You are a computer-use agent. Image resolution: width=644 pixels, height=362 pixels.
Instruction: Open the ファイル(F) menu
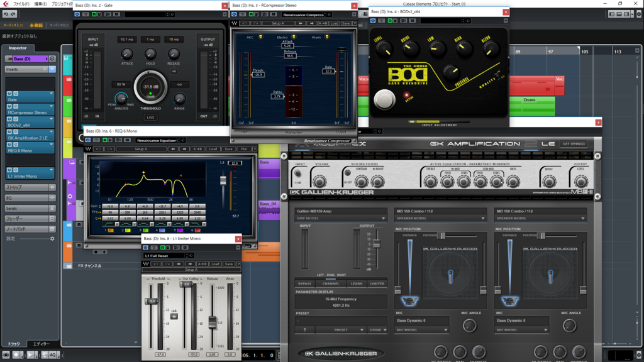21,4
